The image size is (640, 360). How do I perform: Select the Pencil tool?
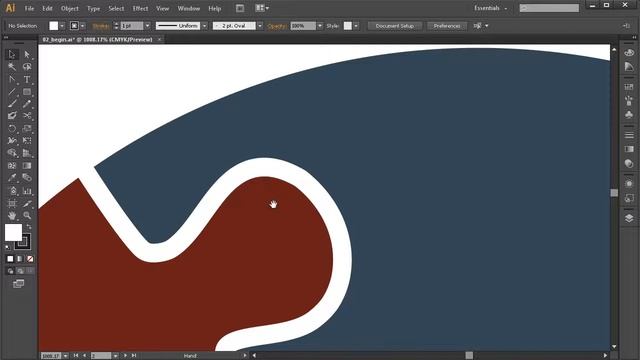(27, 104)
